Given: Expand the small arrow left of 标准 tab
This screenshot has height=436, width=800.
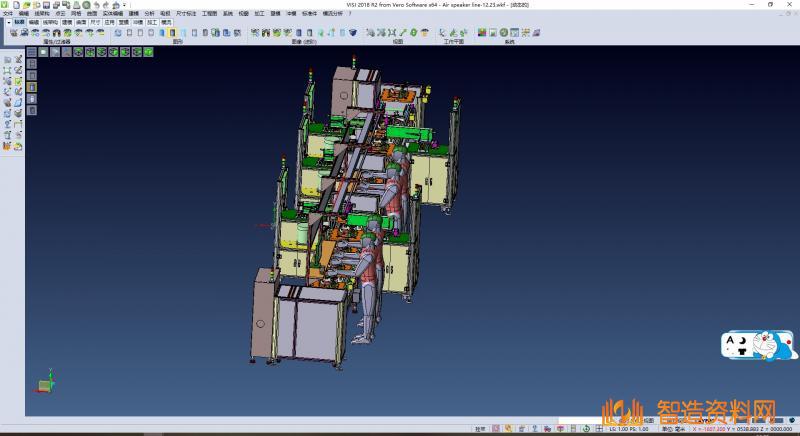Looking at the screenshot, I should pos(8,20).
